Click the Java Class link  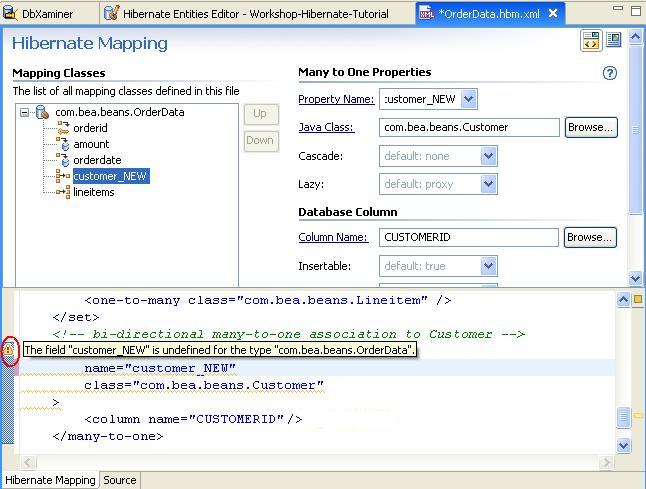326,127
